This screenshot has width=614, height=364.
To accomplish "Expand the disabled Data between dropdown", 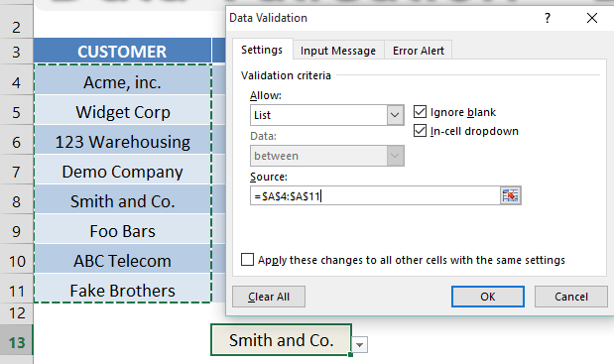I will click(x=395, y=156).
